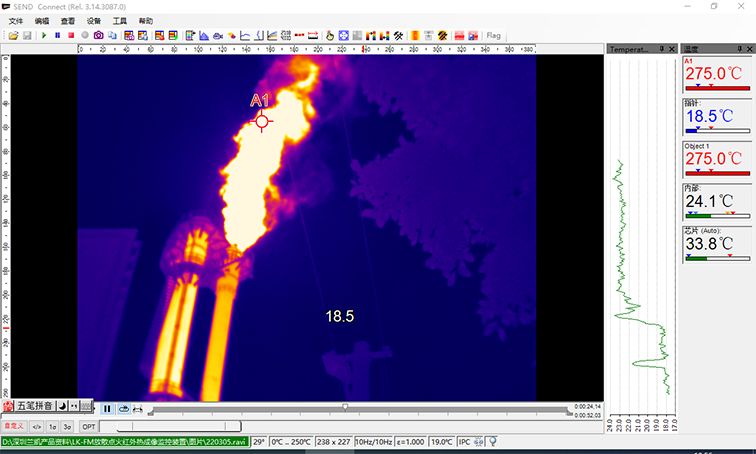
Task: Open the 文件 menu
Action: click(15, 20)
